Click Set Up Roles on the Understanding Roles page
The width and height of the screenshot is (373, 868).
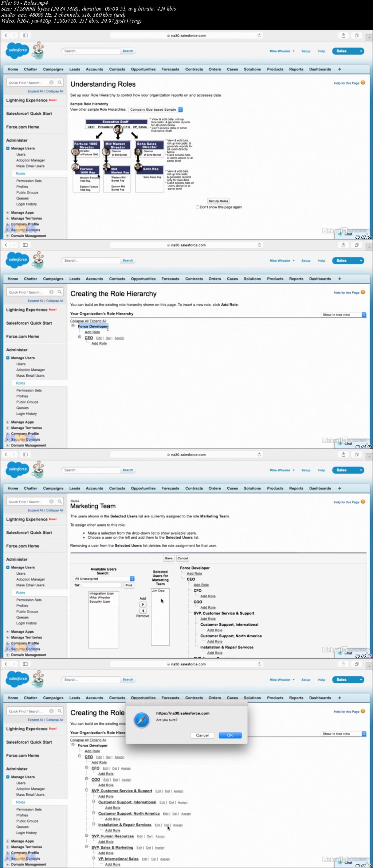pyautogui.click(x=219, y=201)
